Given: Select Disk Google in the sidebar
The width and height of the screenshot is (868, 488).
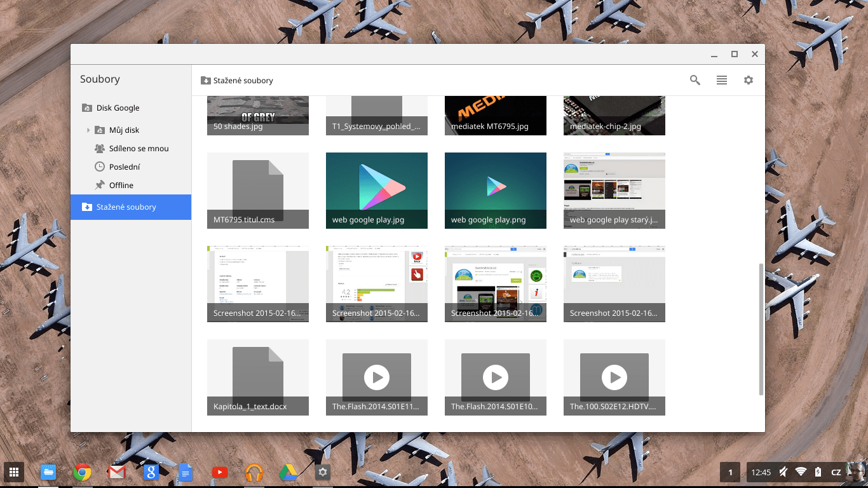Looking at the screenshot, I should click(131, 108).
